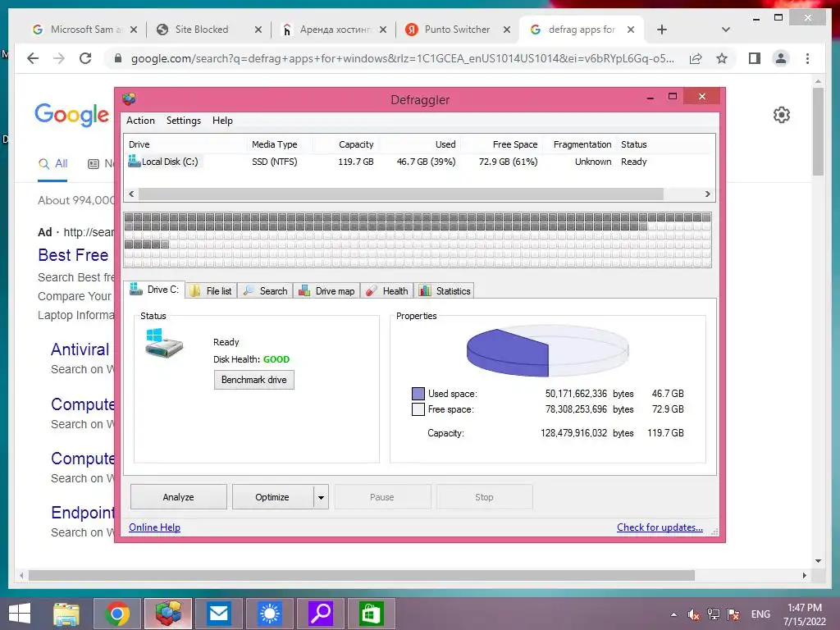
Task: Click the Google logo
Action: pyautogui.click(x=72, y=114)
